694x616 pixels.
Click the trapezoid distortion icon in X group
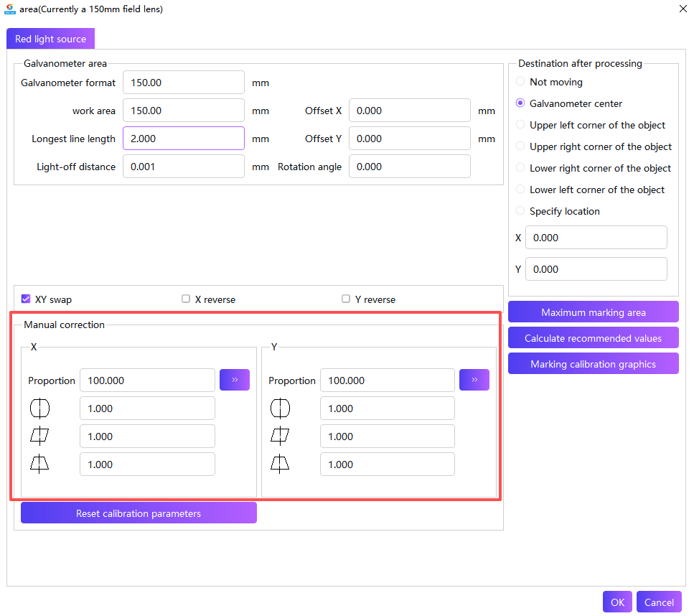[x=40, y=464]
